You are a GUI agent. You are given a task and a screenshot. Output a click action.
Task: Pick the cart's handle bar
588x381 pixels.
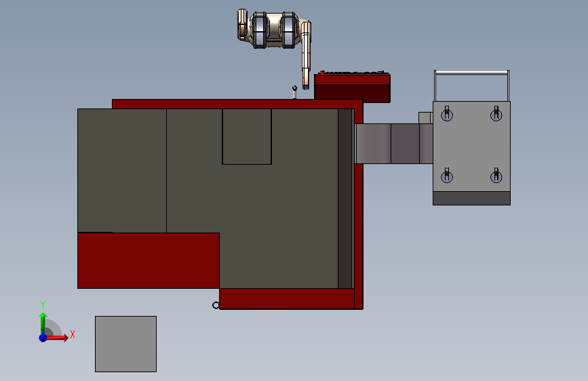[471, 73]
